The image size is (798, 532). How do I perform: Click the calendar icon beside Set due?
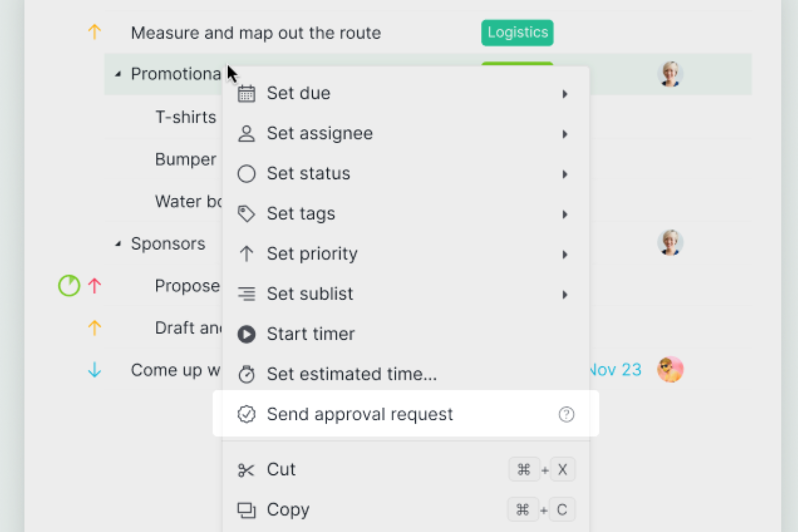[246, 93]
